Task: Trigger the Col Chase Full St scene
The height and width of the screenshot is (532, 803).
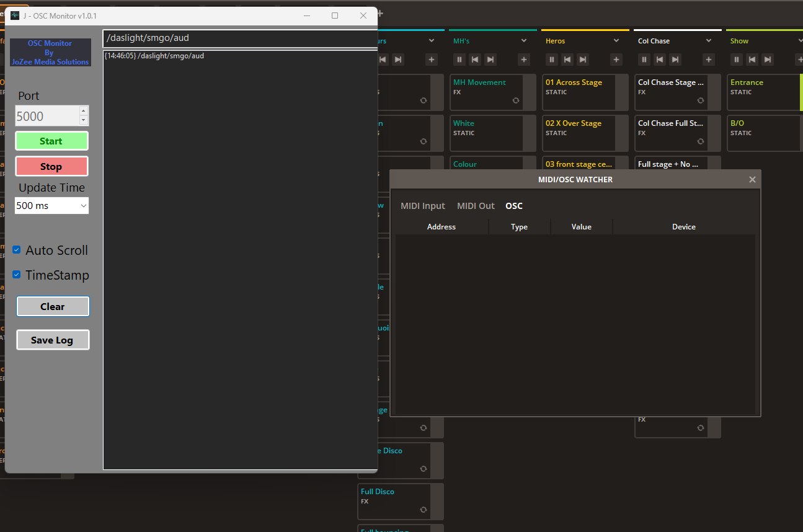Action: click(678, 133)
